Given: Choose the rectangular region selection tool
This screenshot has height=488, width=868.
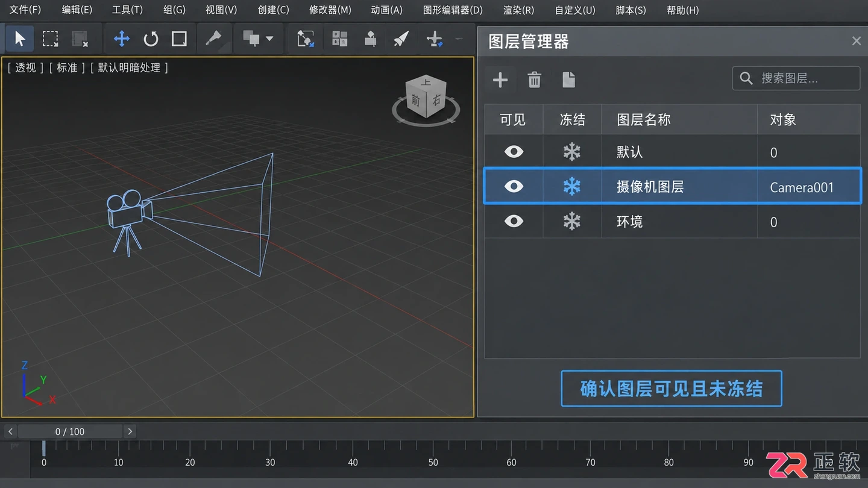Looking at the screenshot, I should coord(50,39).
